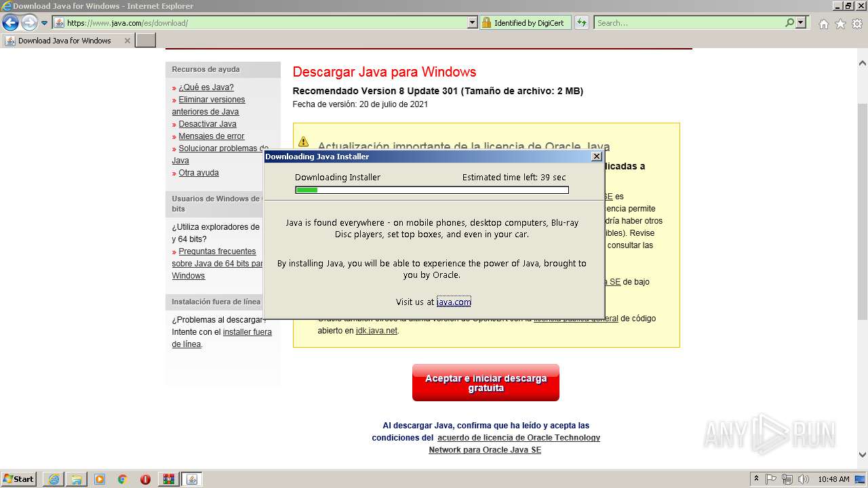Viewport: 868px width, 488px height.
Task: Click the network tray icon
Action: click(x=787, y=479)
